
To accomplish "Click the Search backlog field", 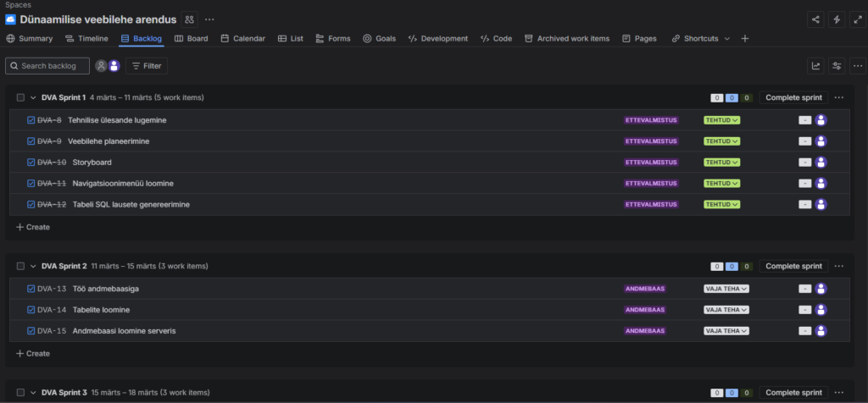I will (x=47, y=66).
